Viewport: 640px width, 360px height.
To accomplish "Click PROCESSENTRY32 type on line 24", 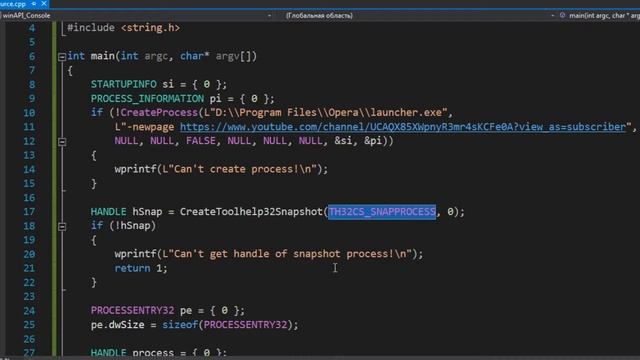I will 132,311.
